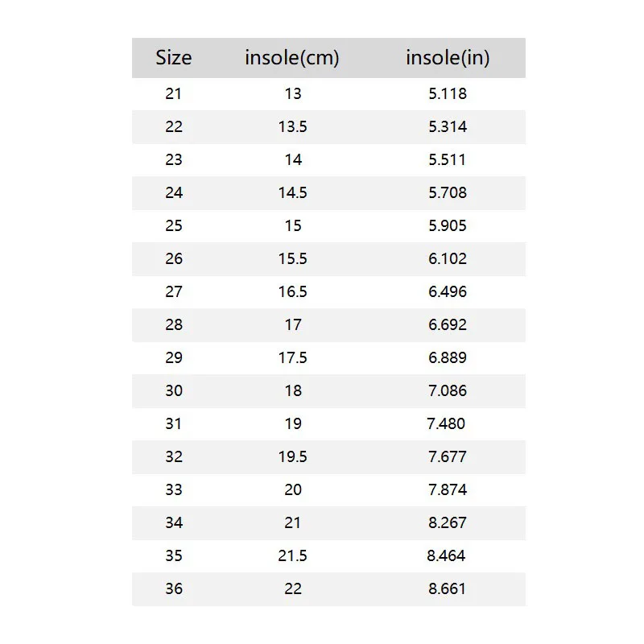The image size is (644, 644).
Task: Select the 19.5 cm insole cell
Action: coord(292,456)
